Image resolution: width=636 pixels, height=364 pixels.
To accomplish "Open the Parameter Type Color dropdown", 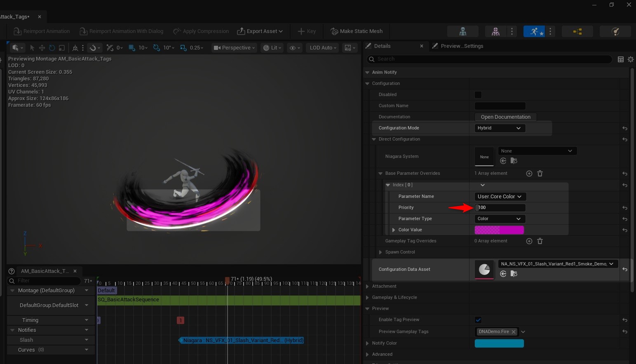I will [x=500, y=219].
